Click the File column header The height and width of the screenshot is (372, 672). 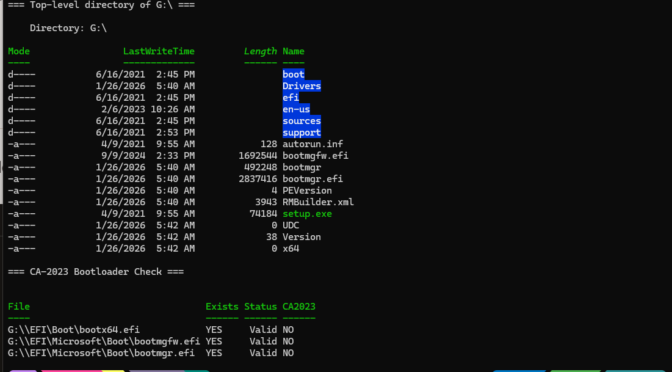click(19, 306)
